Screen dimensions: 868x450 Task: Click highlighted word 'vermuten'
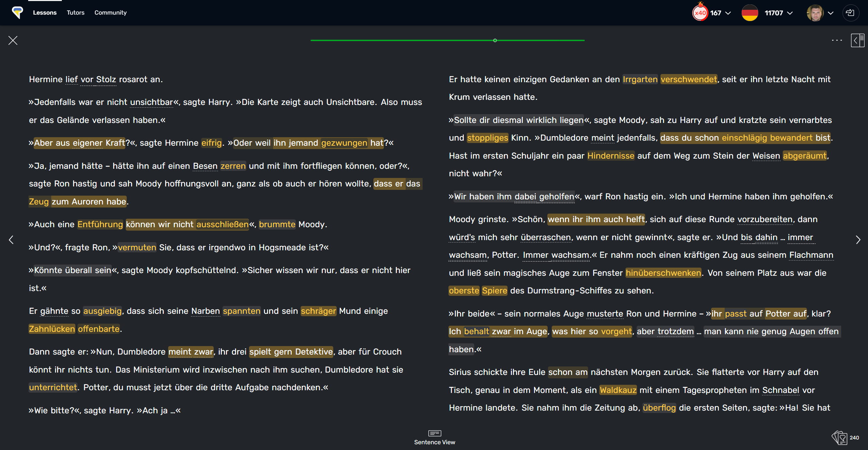click(x=137, y=247)
